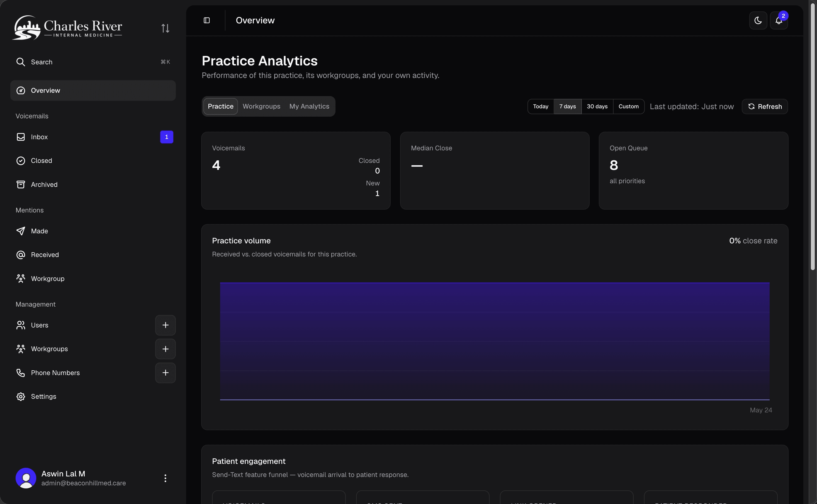Image resolution: width=817 pixels, height=504 pixels.
Task: Add a new workgroup with plus button
Action: click(166, 349)
